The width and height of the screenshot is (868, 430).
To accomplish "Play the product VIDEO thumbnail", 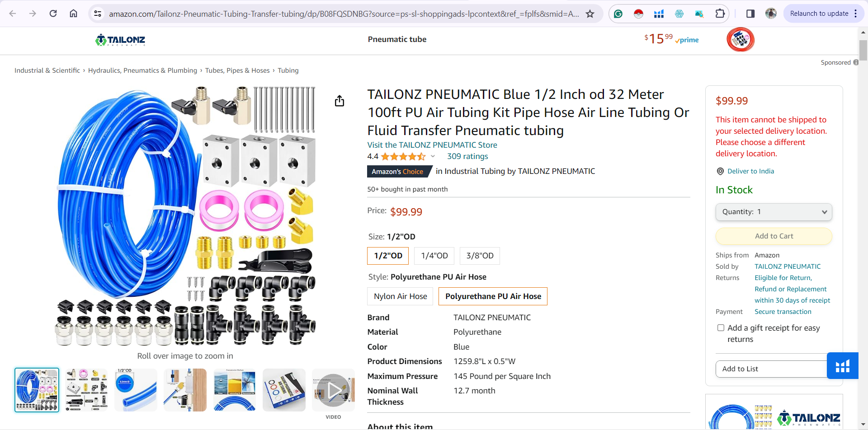I will [x=333, y=389].
